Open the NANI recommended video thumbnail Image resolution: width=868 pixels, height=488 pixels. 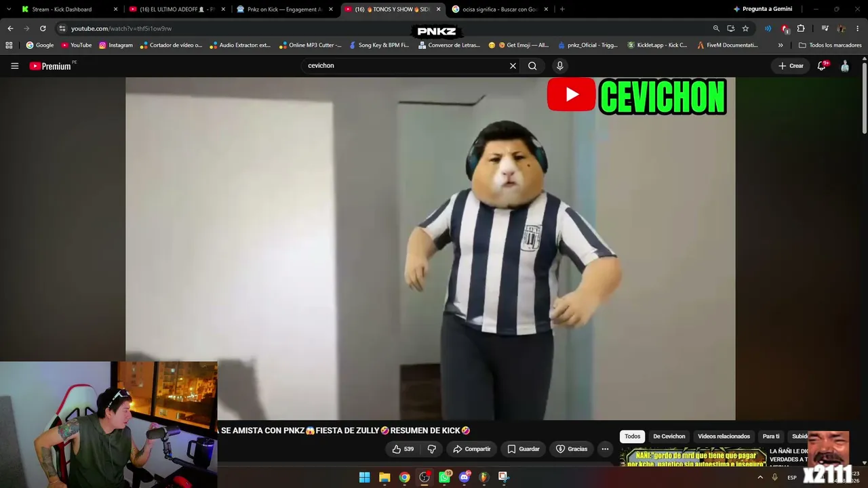[x=693, y=457]
